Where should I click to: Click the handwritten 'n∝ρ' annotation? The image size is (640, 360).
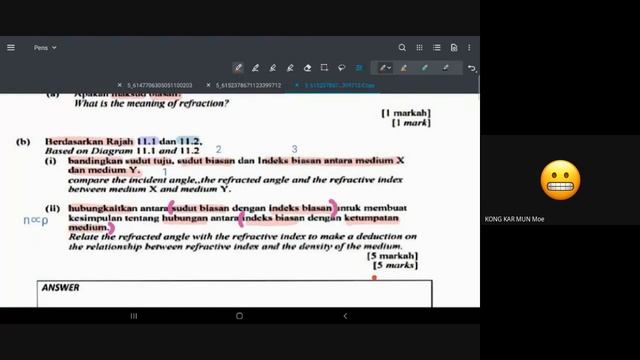point(36,220)
